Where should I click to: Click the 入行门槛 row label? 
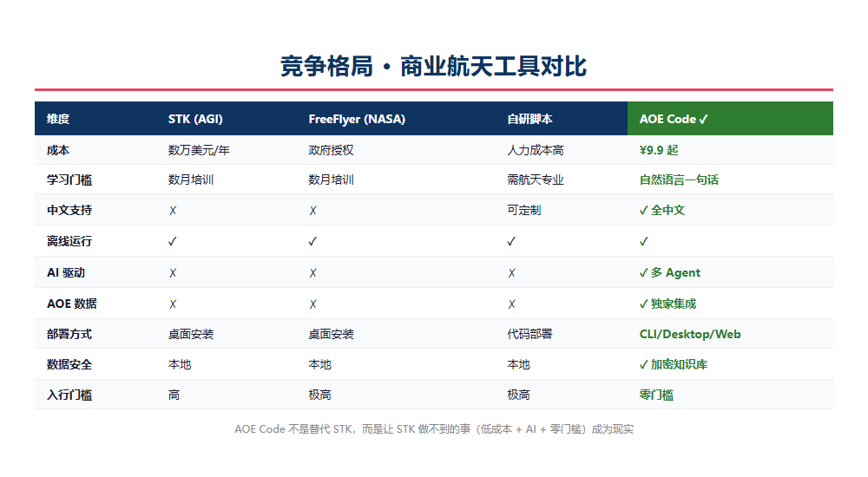tap(69, 395)
